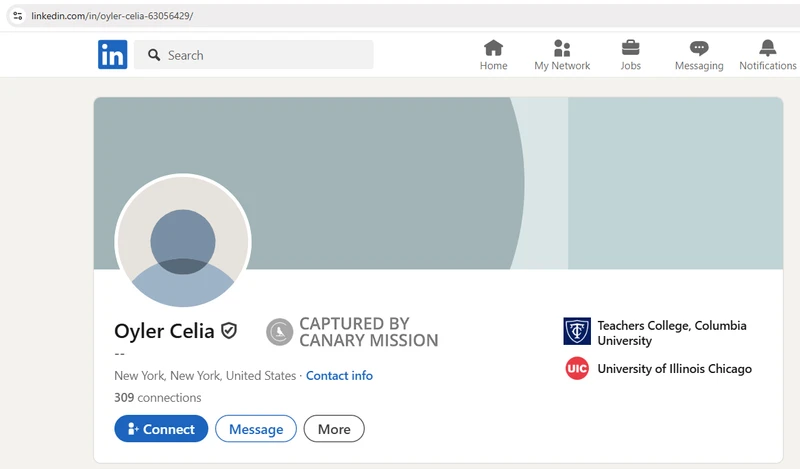Open Teachers College, Columbia University link
This screenshot has width=800, height=469.
tap(672, 333)
